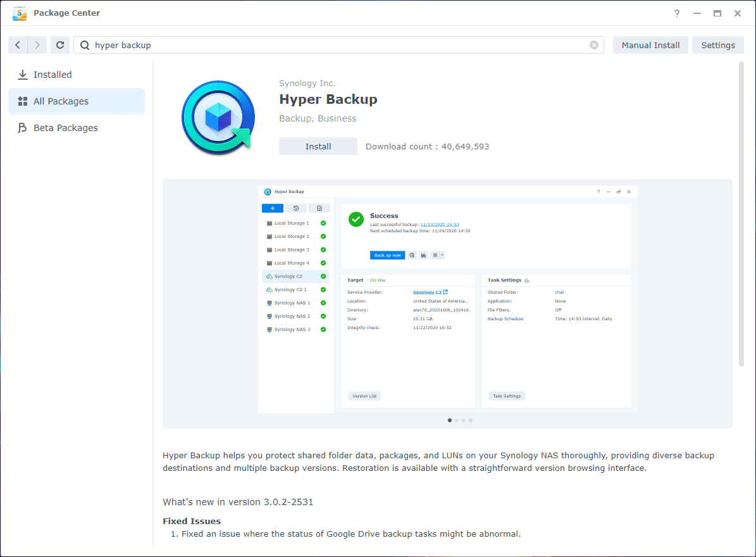Show the second screenshot via carousel dot
This screenshot has height=557, width=756.
point(457,420)
